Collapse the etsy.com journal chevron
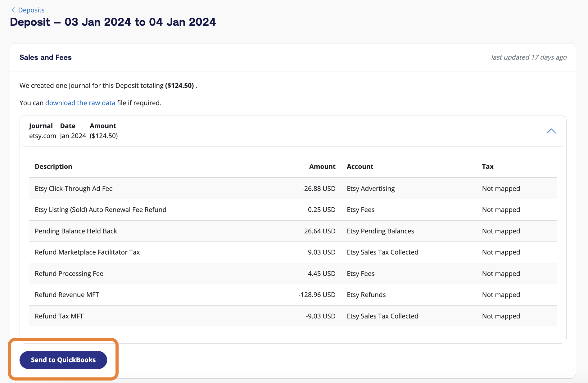The image size is (588, 383). 551,131
